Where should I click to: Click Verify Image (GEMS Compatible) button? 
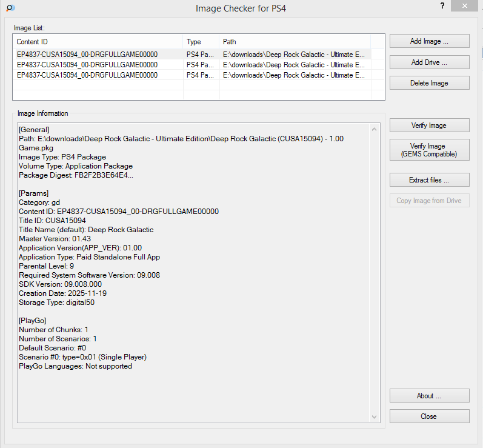point(429,150)
